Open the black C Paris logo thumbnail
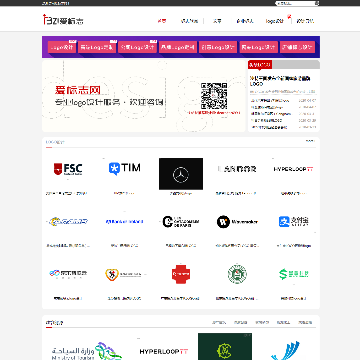This screenshot has width=360, height=360. click(x=181, y=222)
